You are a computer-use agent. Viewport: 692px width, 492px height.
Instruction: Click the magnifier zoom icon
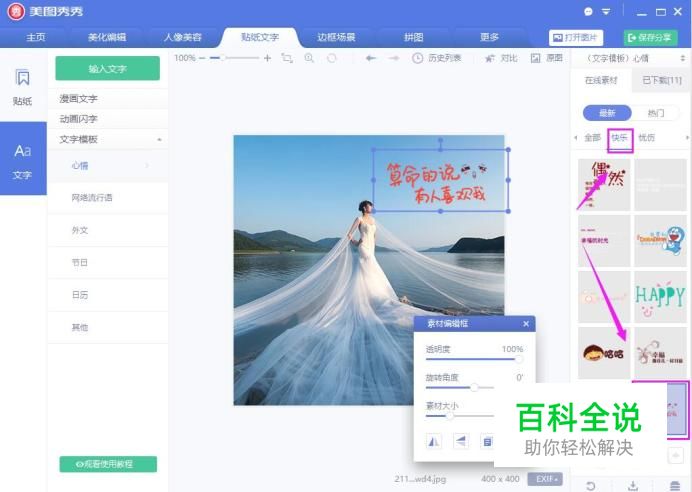pos(309,58)
